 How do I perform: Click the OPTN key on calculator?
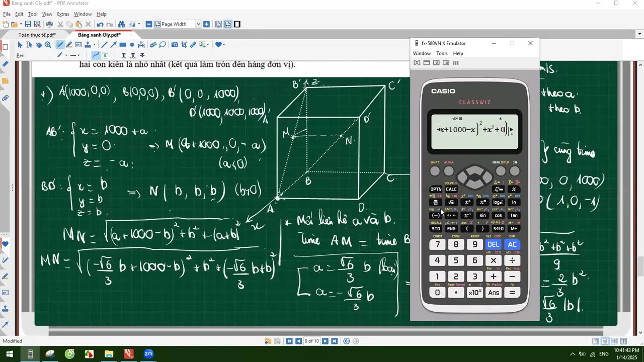[436, 189]
